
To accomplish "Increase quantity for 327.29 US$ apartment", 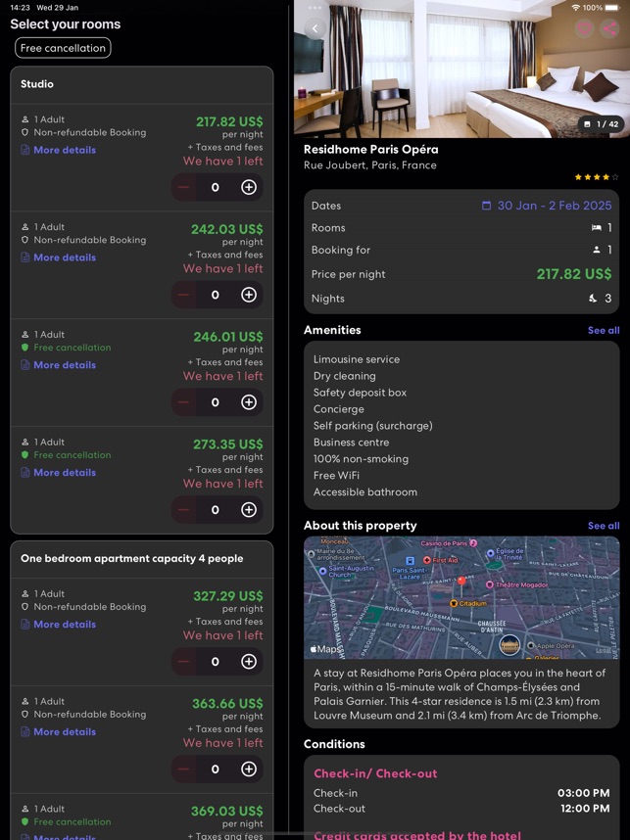I will [249, 662].
